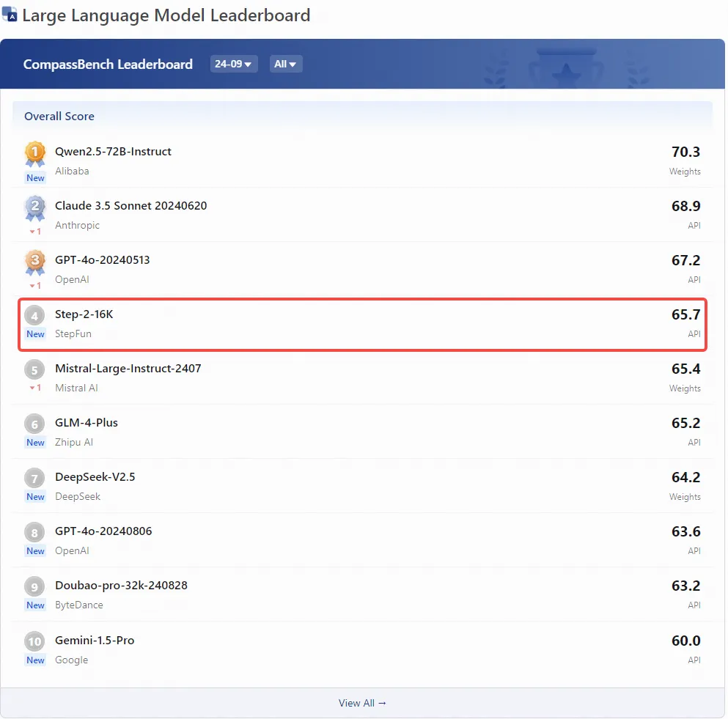The image size is (728, 719).
Task: Click the 65.4 overall score
Action: tap(685, 369)
